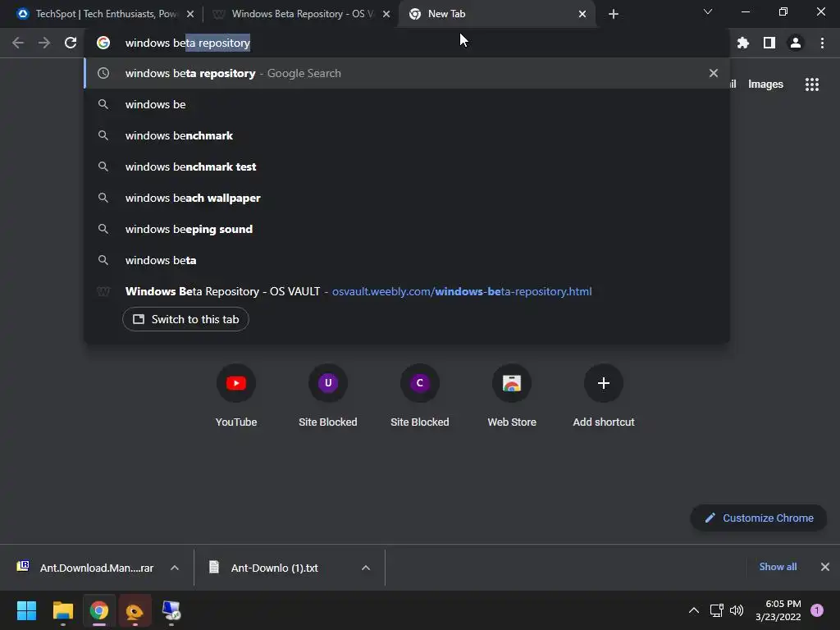Open the network status tray icon

pos(716,610)
